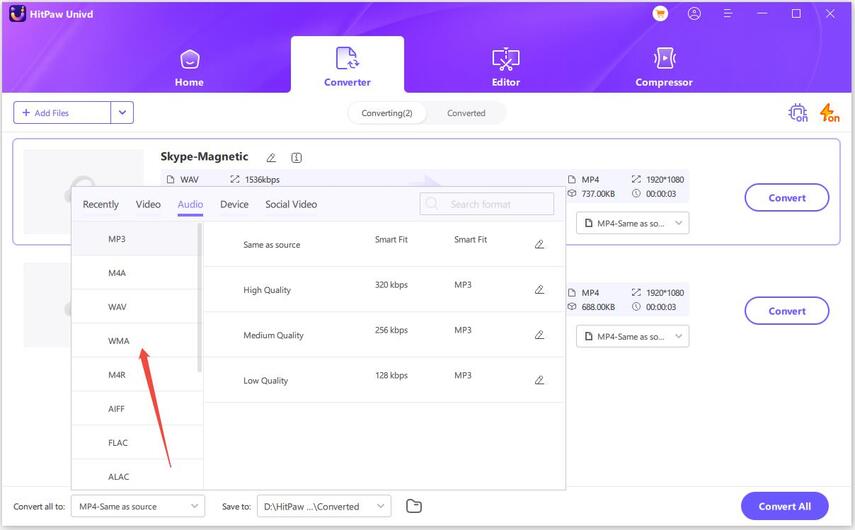Toggle hardware acceleration chip icon
Screen dimensions: 855x530
(798, 113)
